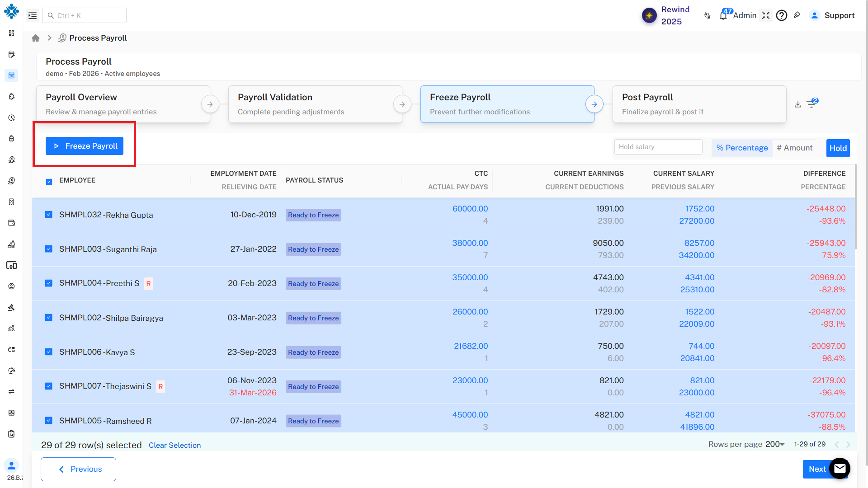Image resolution: width=868 pixels, height=488 pixels.
Task: Open the clock-plus overtime icon in sidebar
Action: (x=11, y=117)
